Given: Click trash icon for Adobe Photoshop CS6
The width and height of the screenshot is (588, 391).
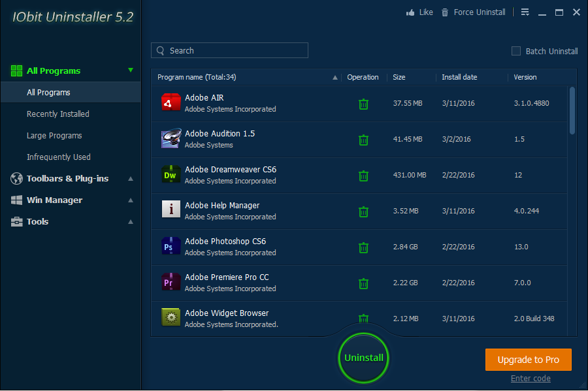Looking at the screenshot, I should (x=363, y=247).
